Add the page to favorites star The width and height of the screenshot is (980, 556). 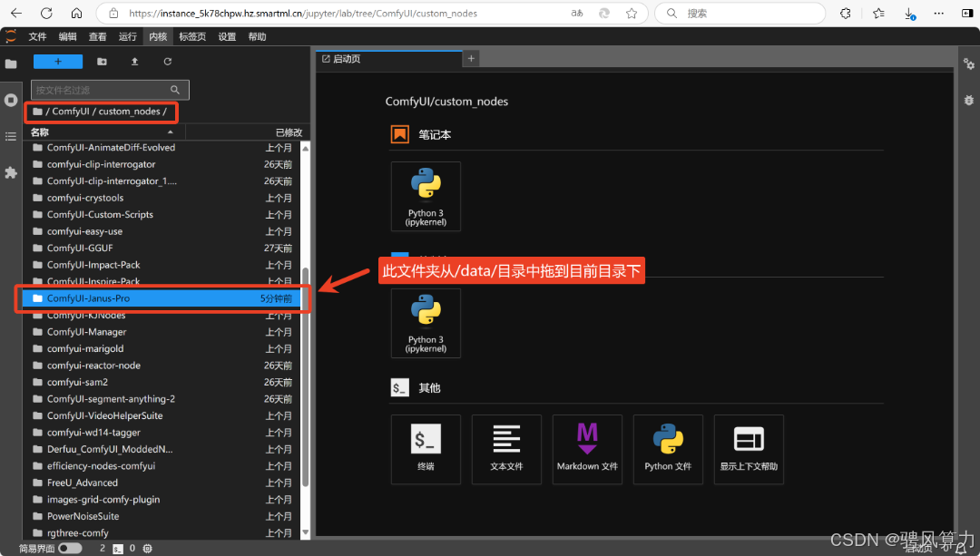(632, 13)
